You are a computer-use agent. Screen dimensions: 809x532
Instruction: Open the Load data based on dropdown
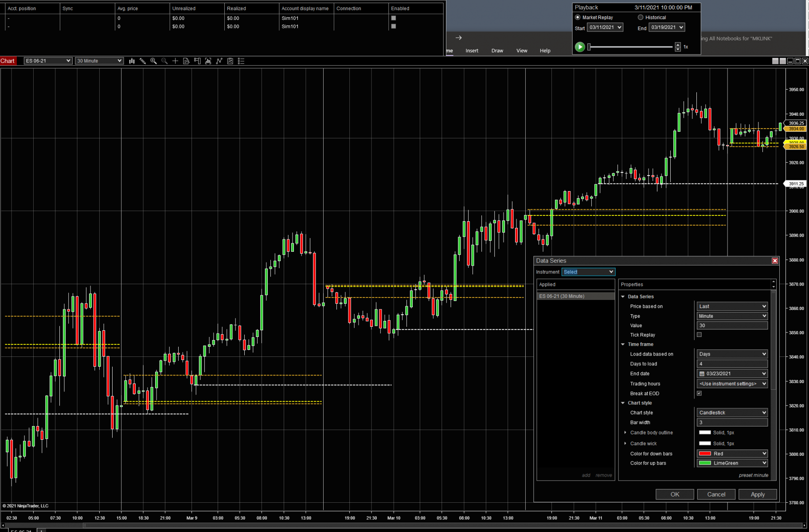pos(732,354)
